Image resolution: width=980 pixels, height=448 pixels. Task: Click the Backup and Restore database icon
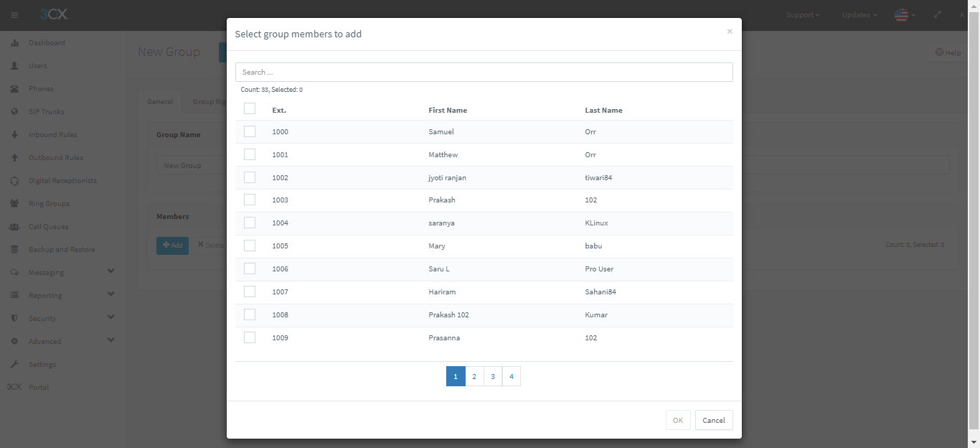(x=14, y=250)
